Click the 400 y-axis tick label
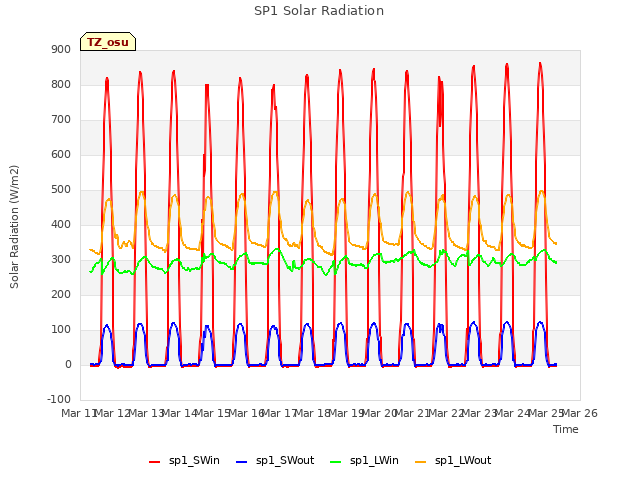640x480 pixels. click(61, 224)
